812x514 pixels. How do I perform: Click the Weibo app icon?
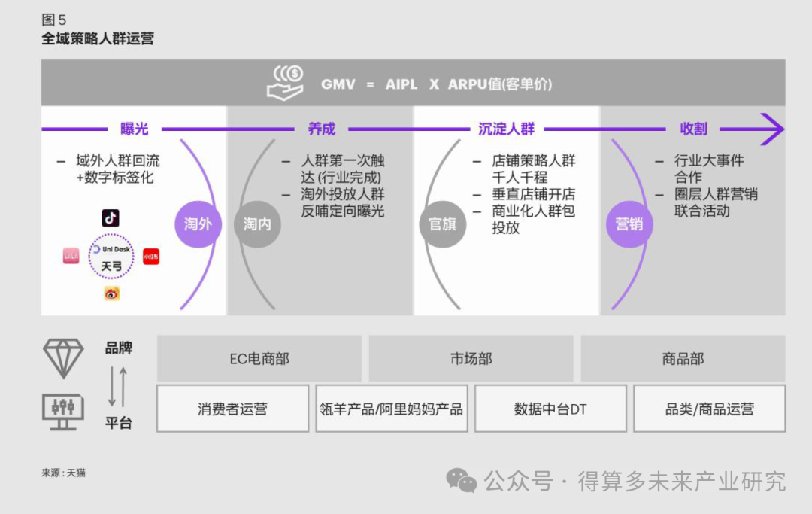(x=111, y=292)
